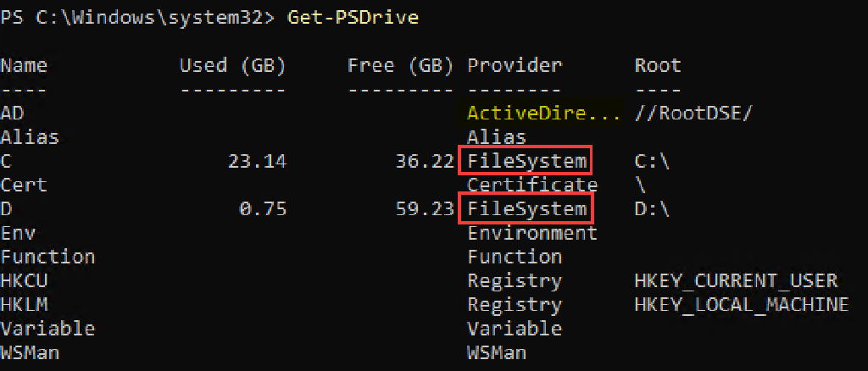Click the Get-PSDrive command text
This screenshot has height=371, width=868.
[353, 17]
